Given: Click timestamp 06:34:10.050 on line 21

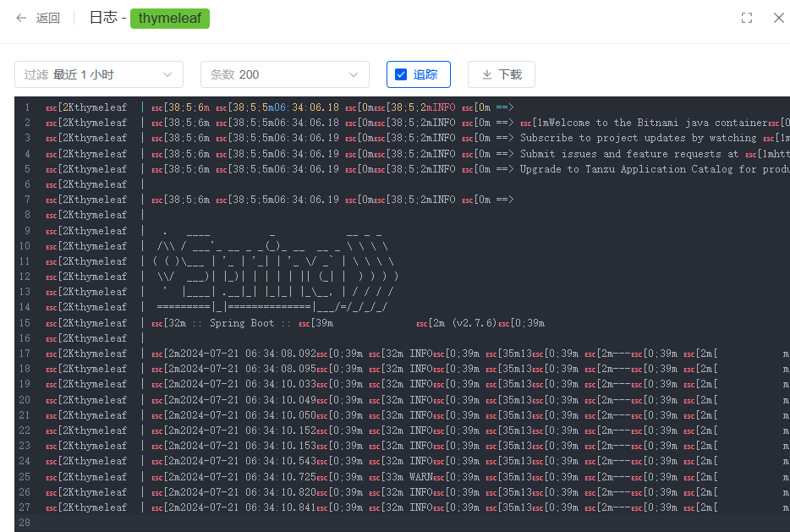Looking at the screenshot, I should click(281, 414).
